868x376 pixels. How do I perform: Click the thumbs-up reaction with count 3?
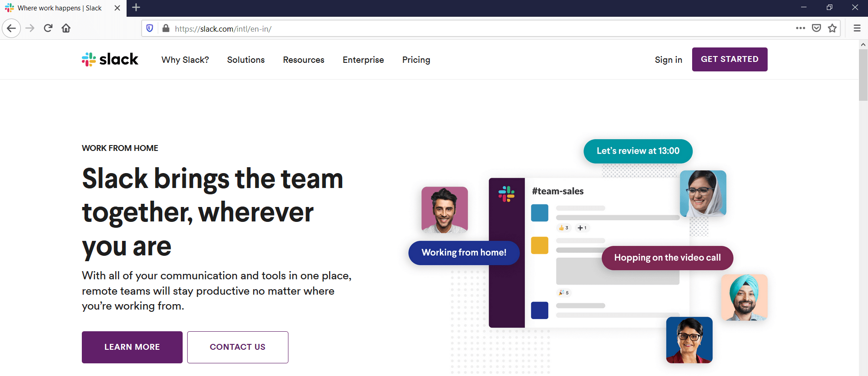tap(564, 228)
